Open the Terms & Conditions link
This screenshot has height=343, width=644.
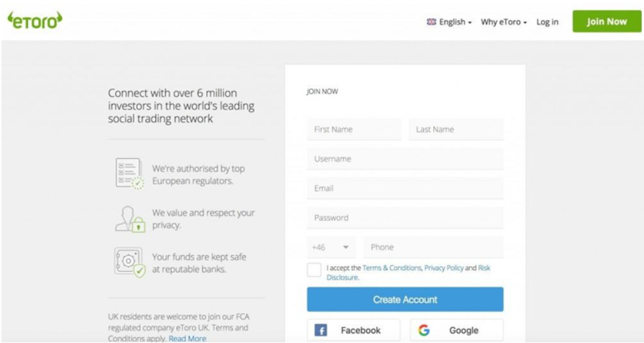[392, 268]
